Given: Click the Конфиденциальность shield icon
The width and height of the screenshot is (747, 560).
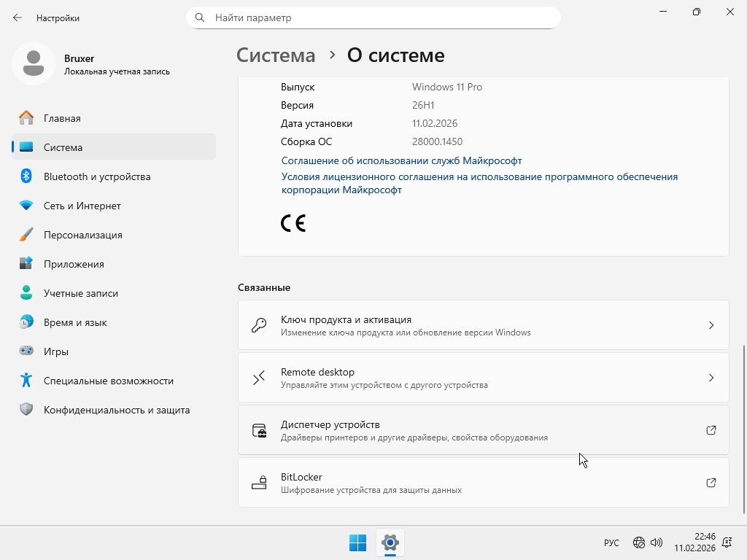Looking at the screenshot, I should tap(26, 410).
